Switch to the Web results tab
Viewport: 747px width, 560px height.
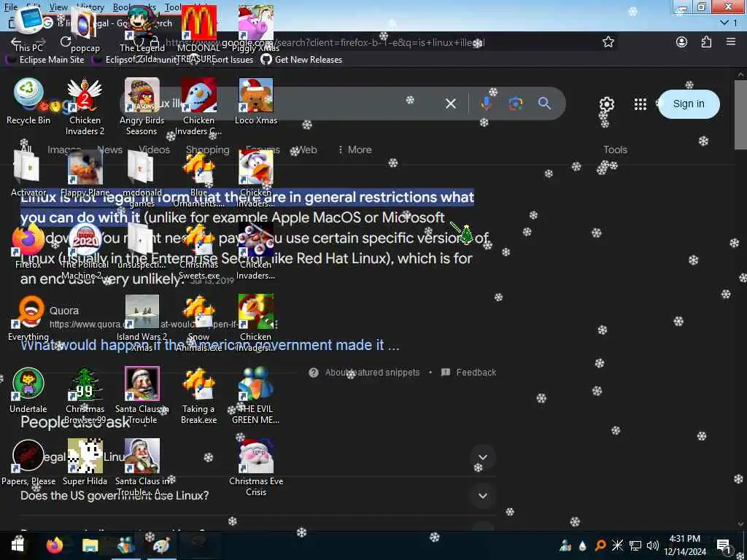(306, 149)
